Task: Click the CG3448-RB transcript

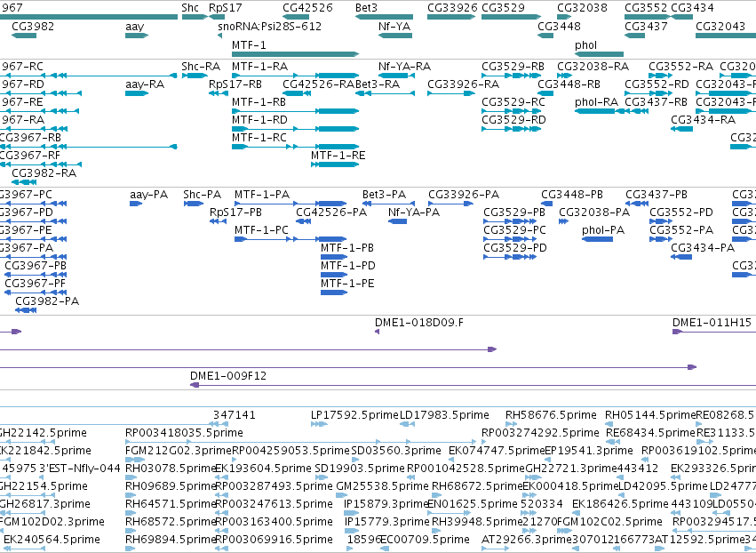Action: pos(545,93)
